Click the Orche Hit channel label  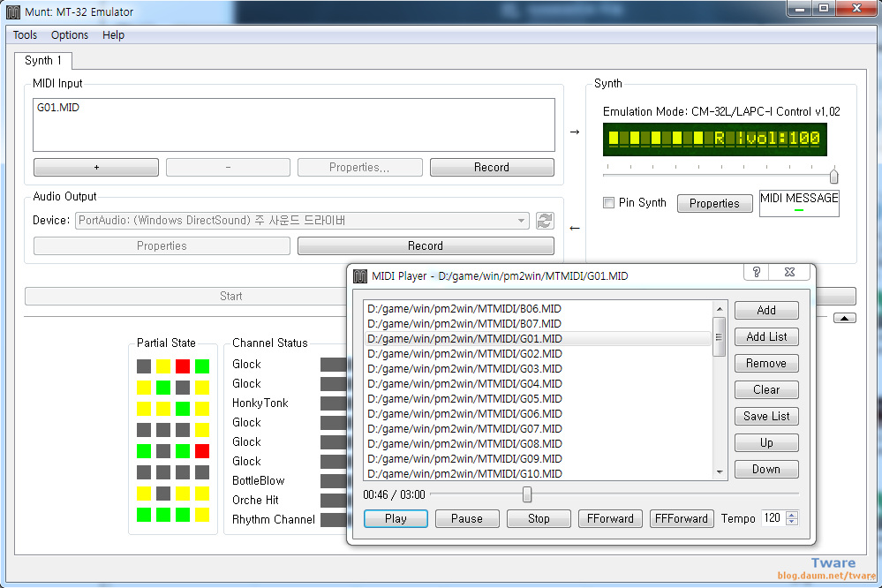pyautogui.click(x=255, y=501)
